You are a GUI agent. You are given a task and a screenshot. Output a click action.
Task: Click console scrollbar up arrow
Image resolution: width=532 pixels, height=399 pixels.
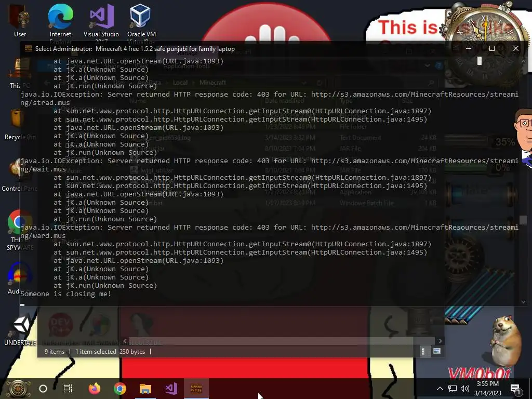[523, 61]
